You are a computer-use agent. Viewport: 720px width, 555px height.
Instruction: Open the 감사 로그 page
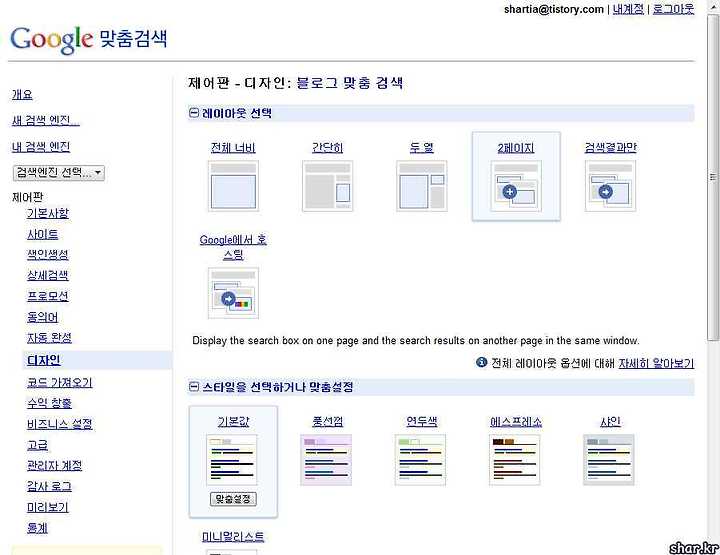click(50, 486)
